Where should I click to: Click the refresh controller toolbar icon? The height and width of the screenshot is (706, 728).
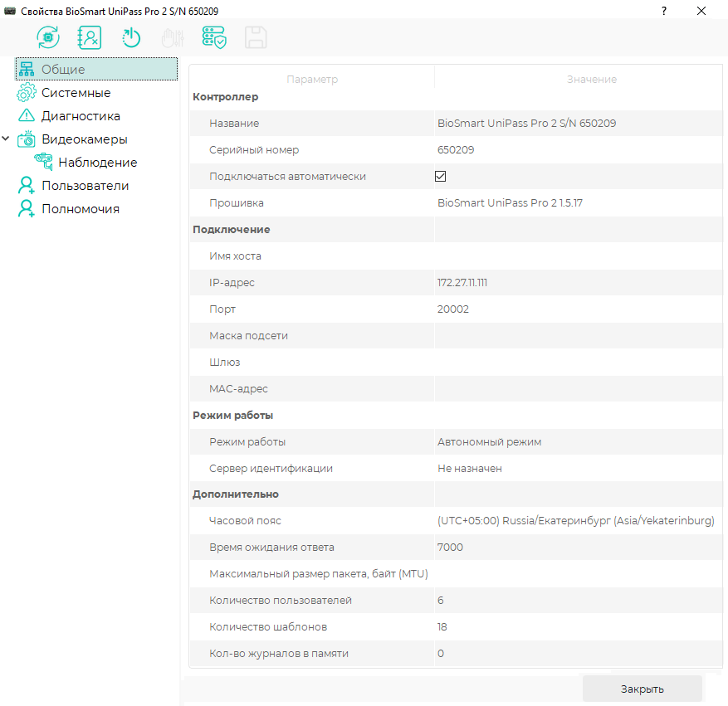point(48,37)
